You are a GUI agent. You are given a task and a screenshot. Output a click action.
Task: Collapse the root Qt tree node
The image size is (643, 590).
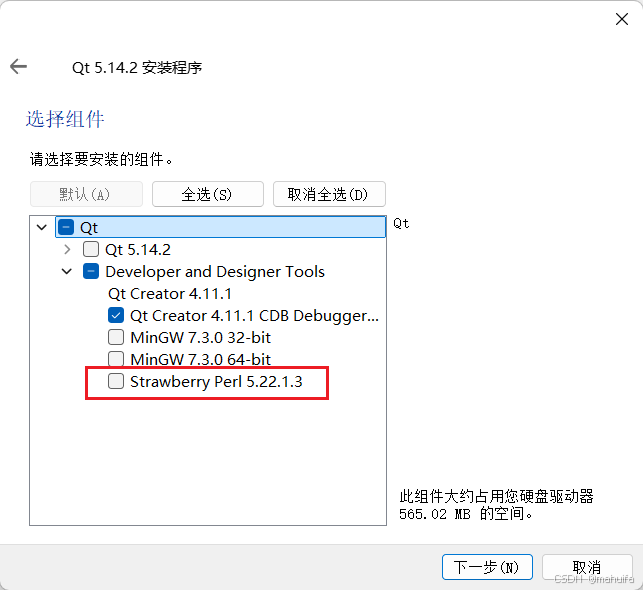point(42,227)
